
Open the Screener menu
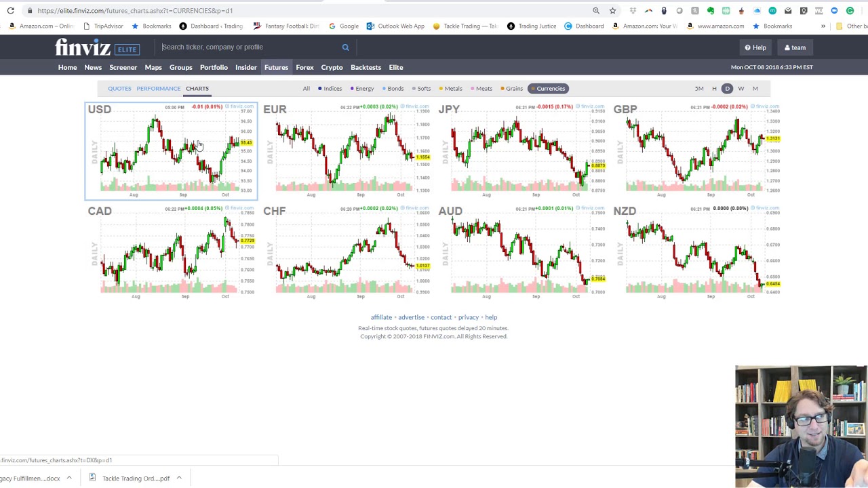(123, 67)
